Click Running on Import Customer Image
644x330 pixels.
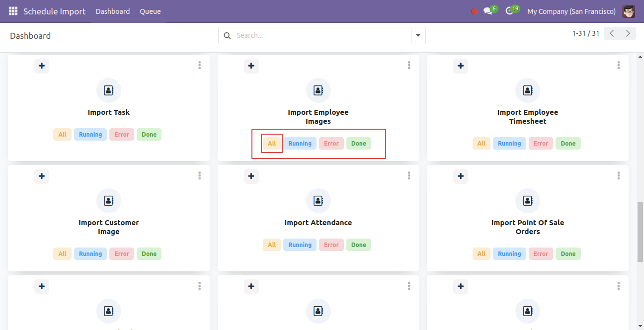(90, 254)
